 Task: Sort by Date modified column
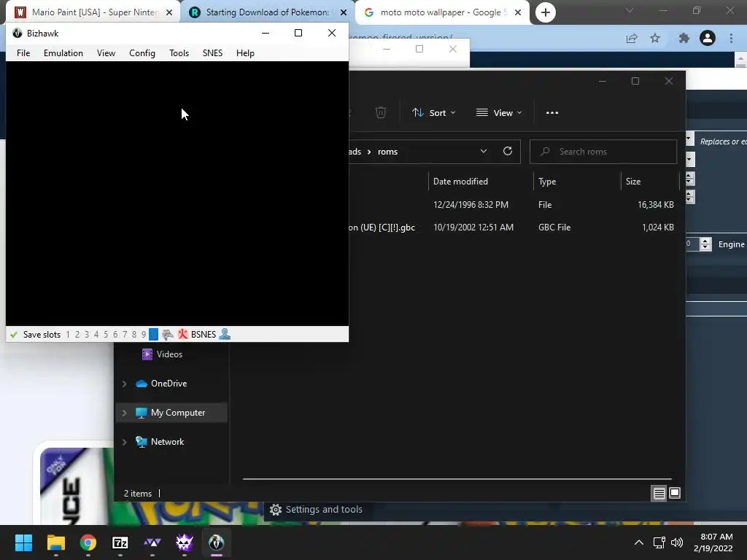coord(460,182)
